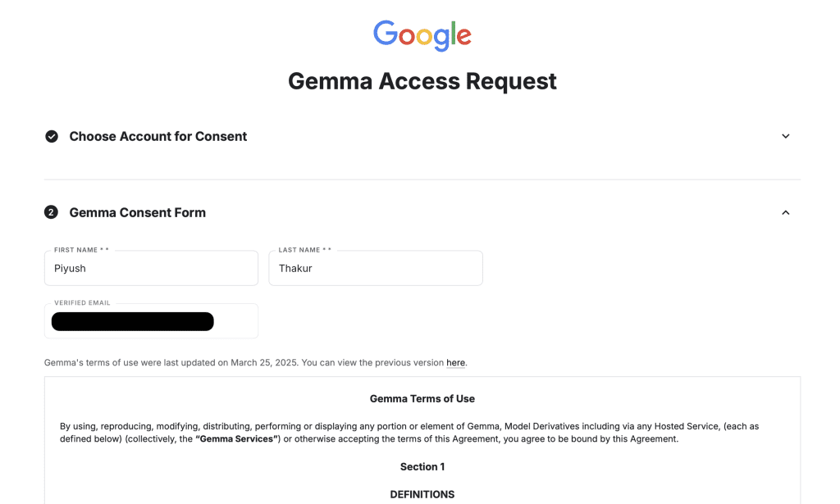Focus the First Name field containing Piyush
Screen dimensions: 840x504
tap(151, 268)
